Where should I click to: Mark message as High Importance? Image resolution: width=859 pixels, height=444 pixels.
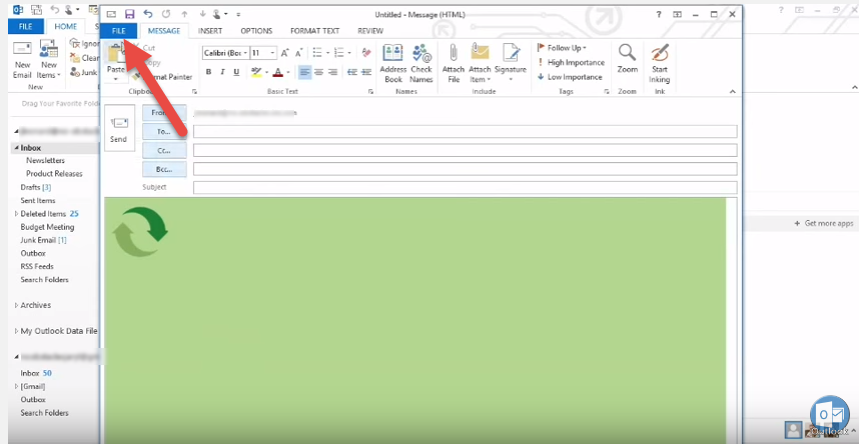click(x=571, y=62)
